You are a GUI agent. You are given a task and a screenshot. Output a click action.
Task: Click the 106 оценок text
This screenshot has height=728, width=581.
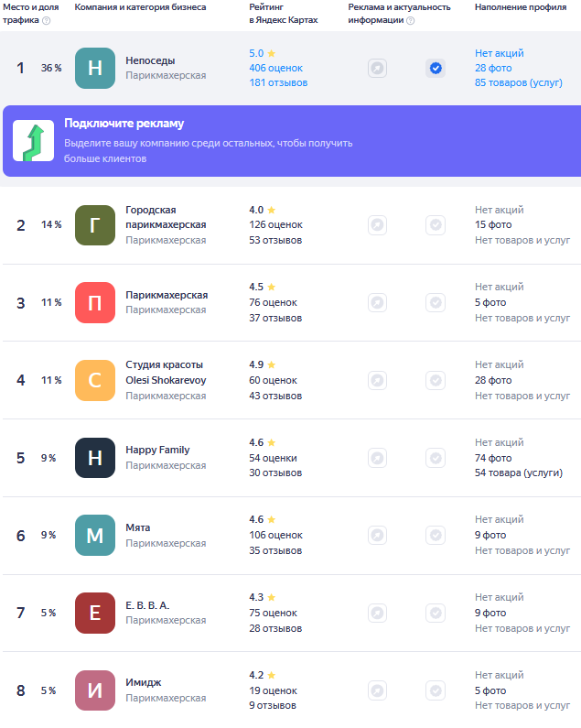click(275, 535)
